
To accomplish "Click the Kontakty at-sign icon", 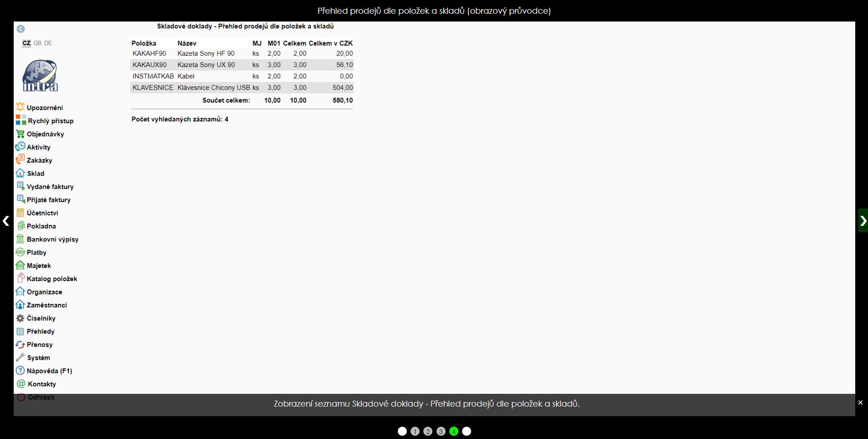I will pos(21,384).
